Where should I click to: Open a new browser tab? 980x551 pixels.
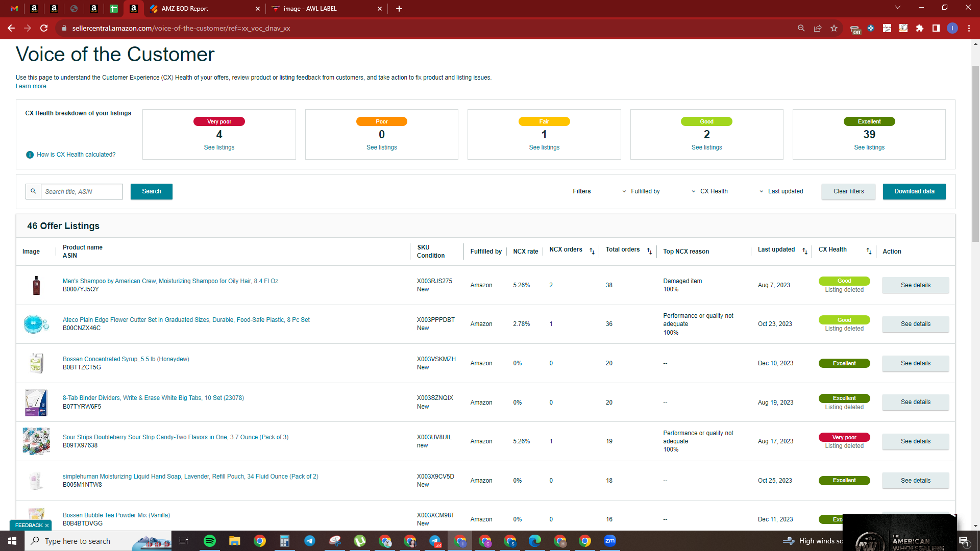tap(399, 9)
